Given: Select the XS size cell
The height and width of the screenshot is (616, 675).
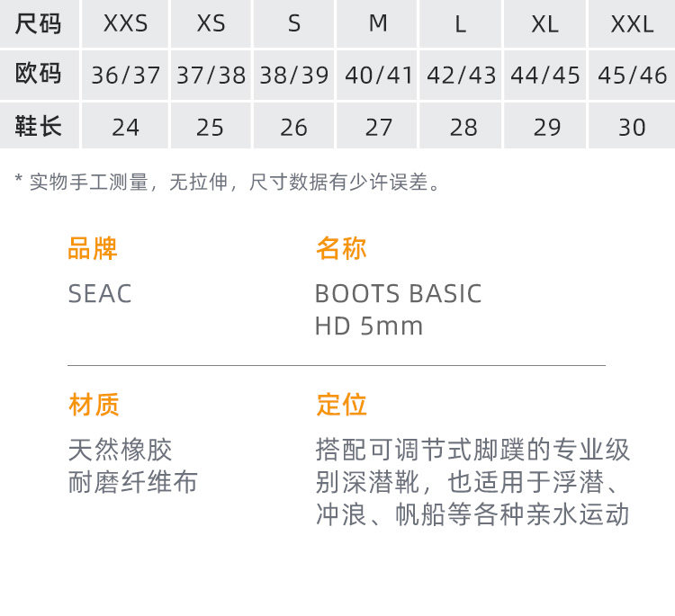Looking at the screenshot, I should point(211,24).
